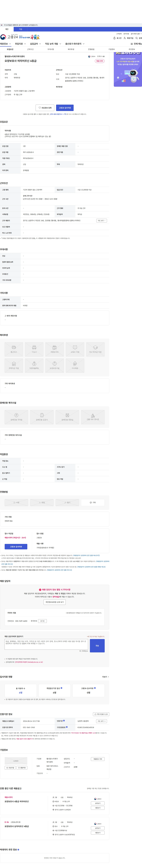Click 새창보기 for 남자어르신 listing
142x868 pixels.
coord(98,833)
